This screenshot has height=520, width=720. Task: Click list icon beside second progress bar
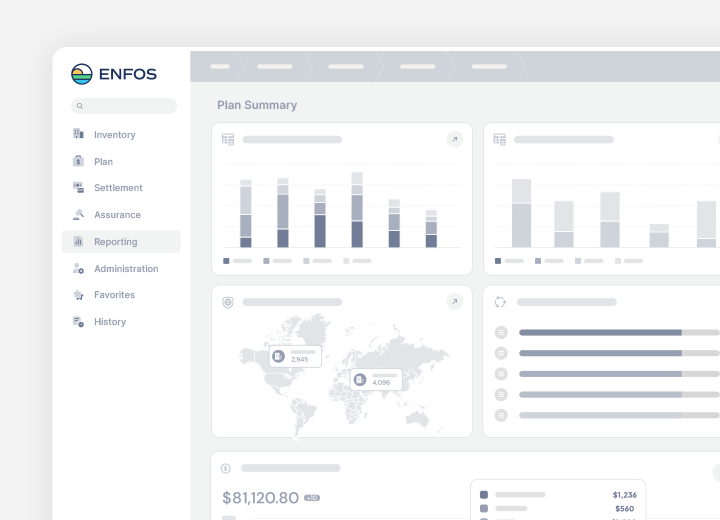501,353
